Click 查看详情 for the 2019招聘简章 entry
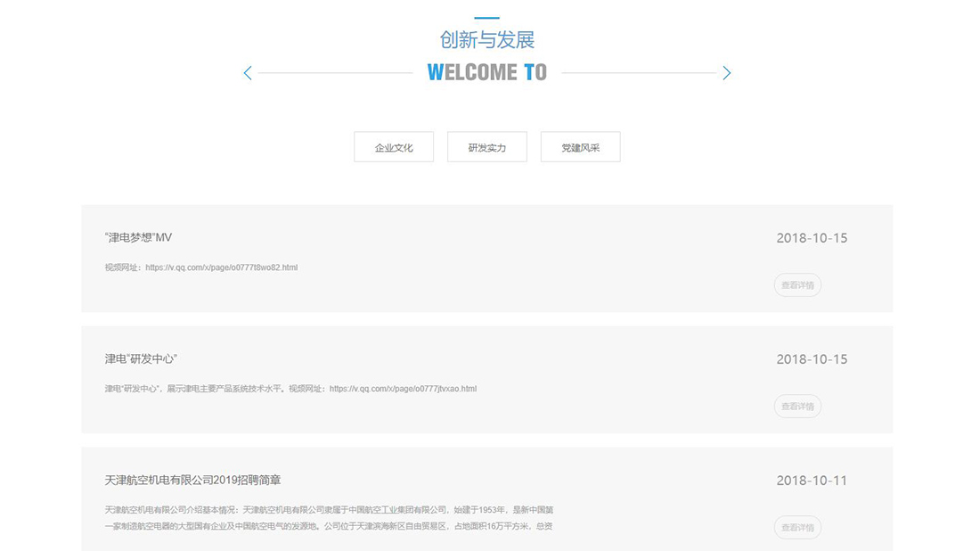The width and height of the screenshot is (980, 551). (x=797, y=528)
